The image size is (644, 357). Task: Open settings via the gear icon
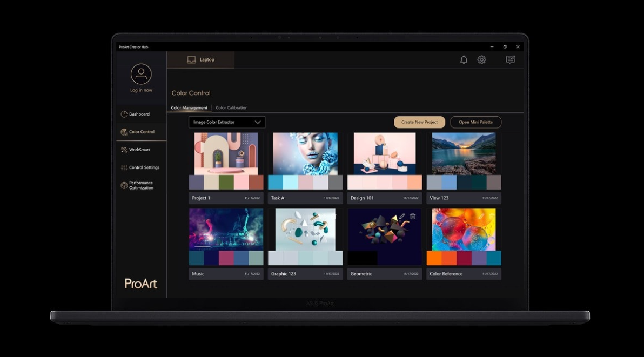tap(481, 60)
